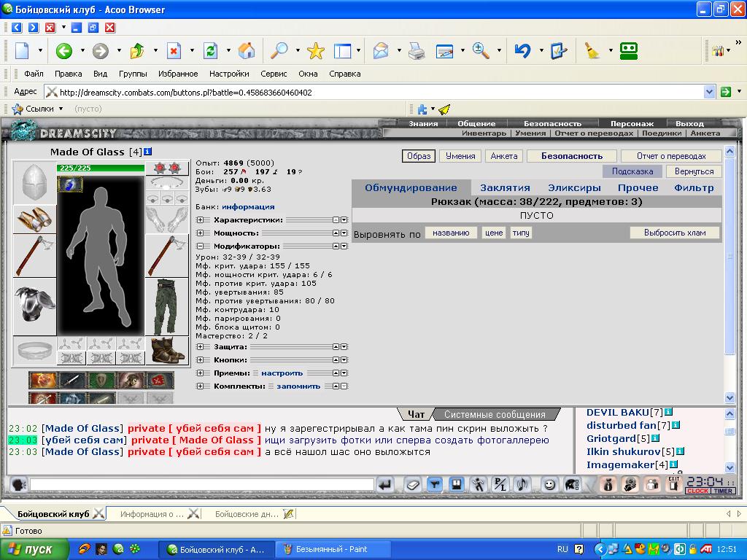Select user Griotgard in the player list
747x560 pixels.
click(x=611, y=438)
